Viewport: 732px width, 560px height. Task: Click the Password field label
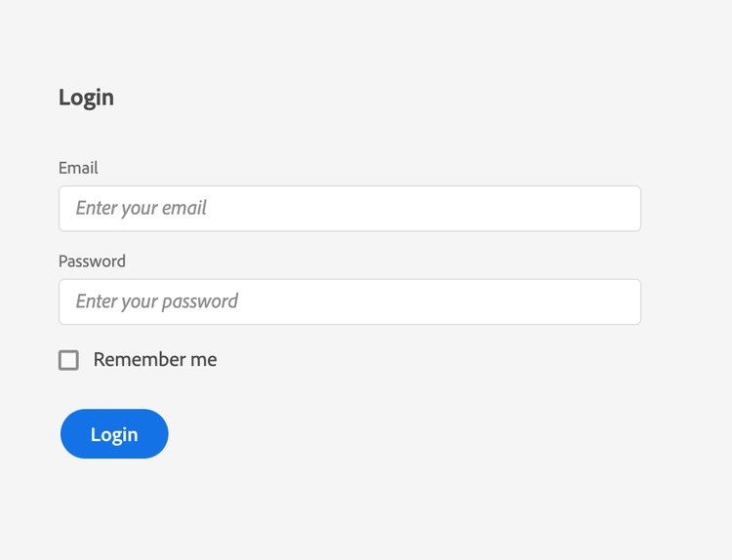pos(92,261)
